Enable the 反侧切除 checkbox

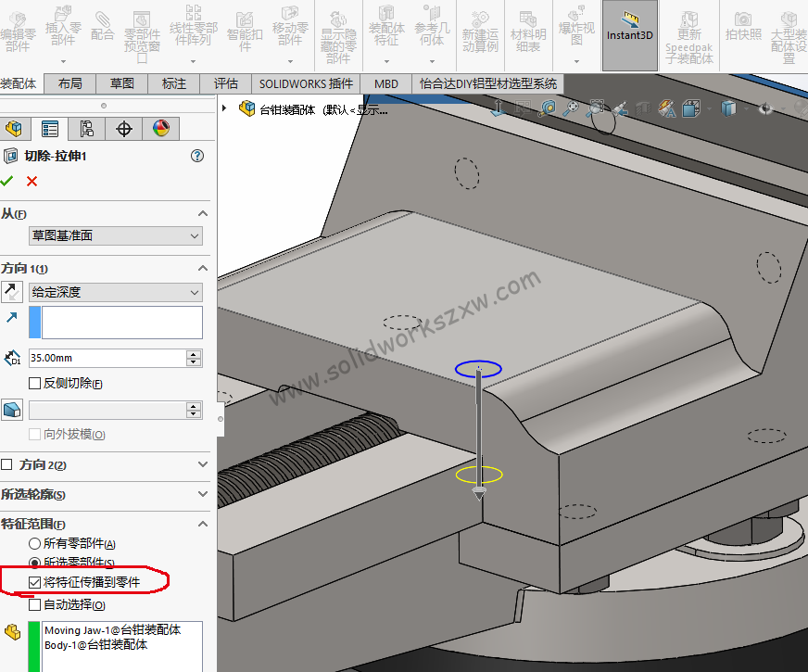(x=34, y=382)
